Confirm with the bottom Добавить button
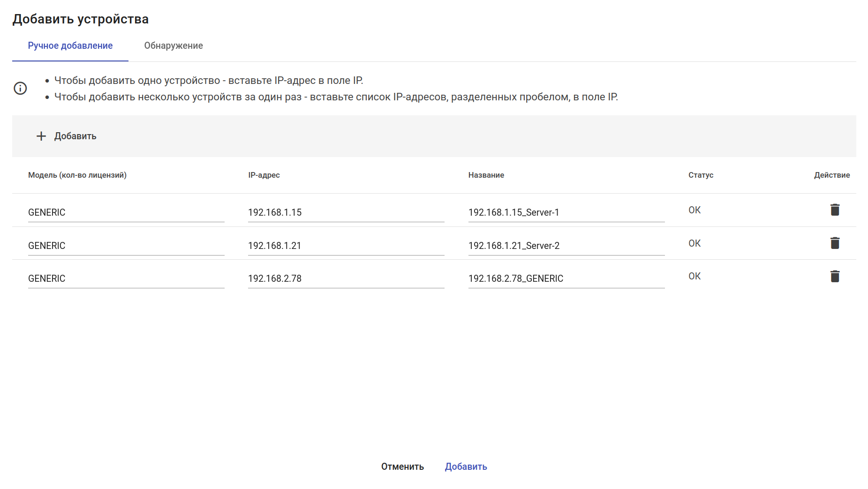The image size is (868, 489). coord(466,466)
